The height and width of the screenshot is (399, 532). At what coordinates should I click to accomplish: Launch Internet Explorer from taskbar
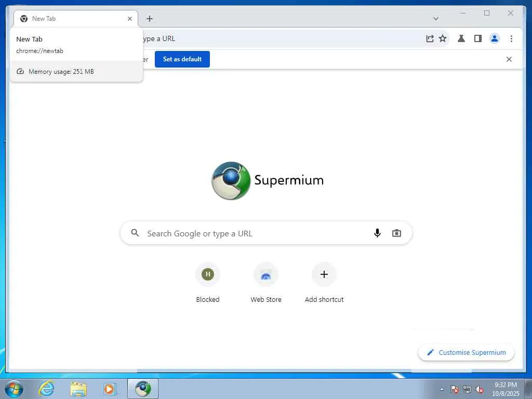[x=46, y=389]
